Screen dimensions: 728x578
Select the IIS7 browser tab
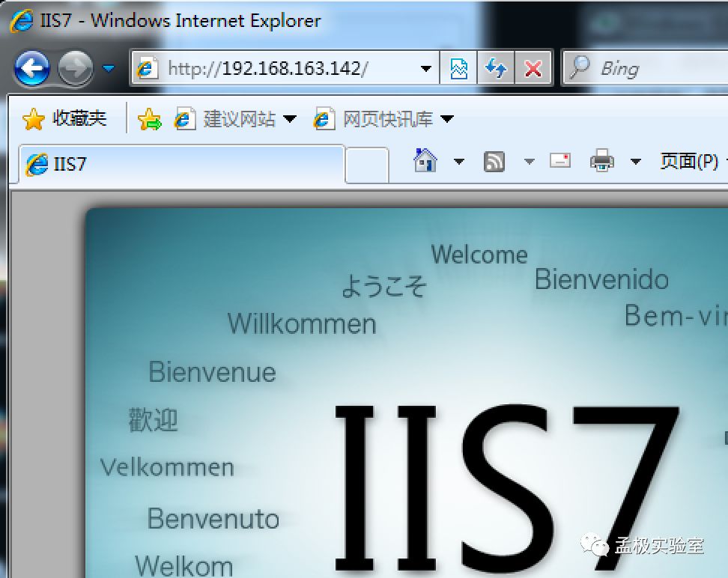click(180, 164)
